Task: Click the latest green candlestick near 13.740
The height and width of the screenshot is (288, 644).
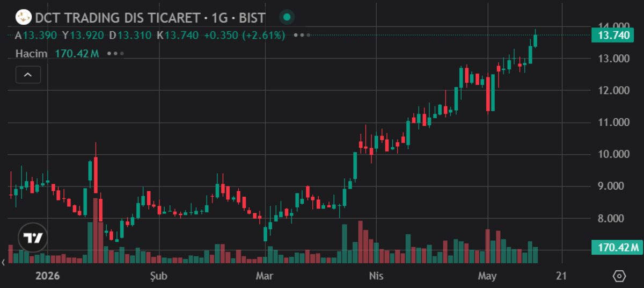Action: [x=535, y=40]
